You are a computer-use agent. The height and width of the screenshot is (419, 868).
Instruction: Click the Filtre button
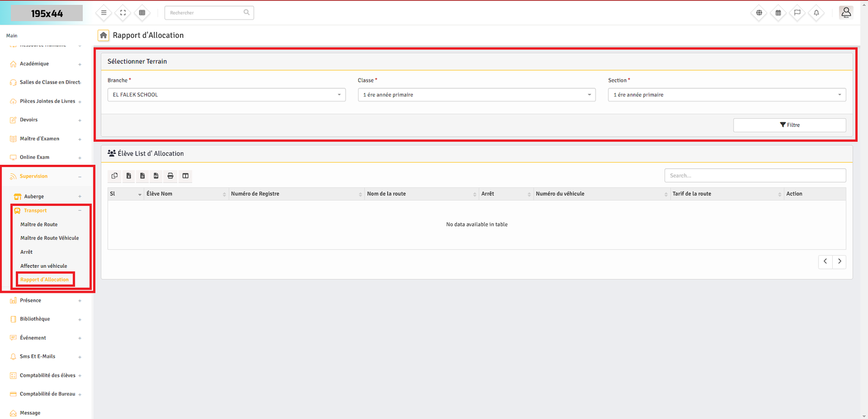(789, 125)
